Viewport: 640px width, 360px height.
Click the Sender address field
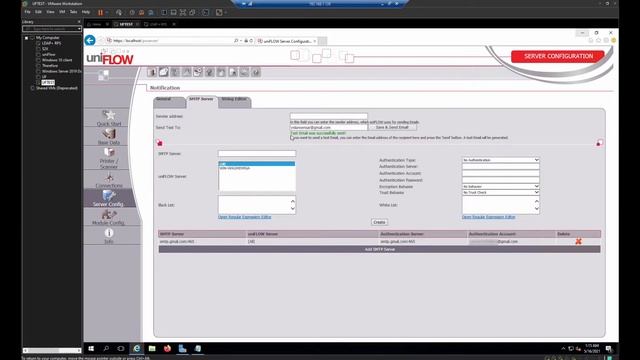click(329, 116)
